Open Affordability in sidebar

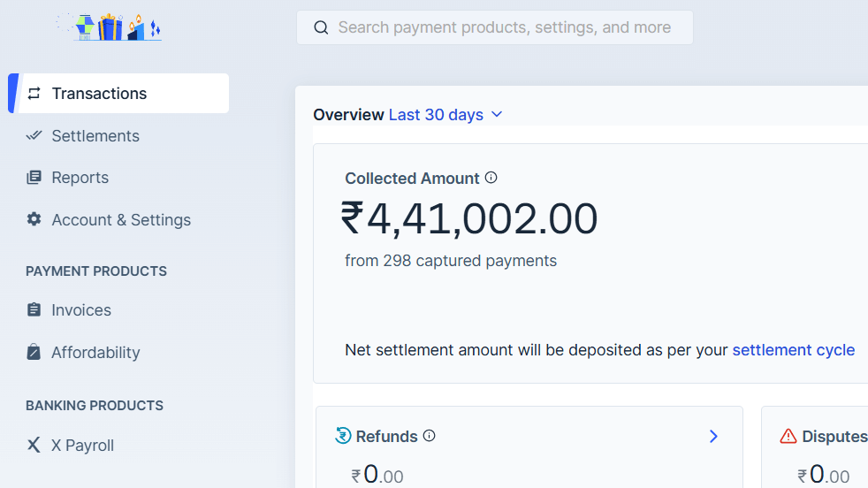click(95, 352)
